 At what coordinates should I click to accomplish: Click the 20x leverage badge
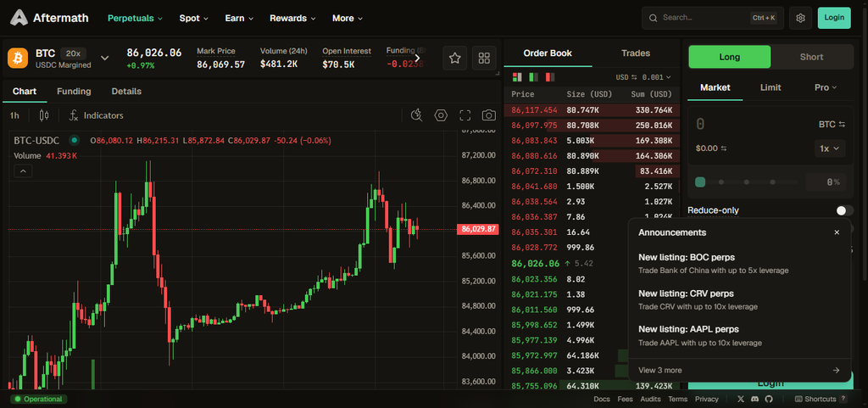[x=73, y=53]
